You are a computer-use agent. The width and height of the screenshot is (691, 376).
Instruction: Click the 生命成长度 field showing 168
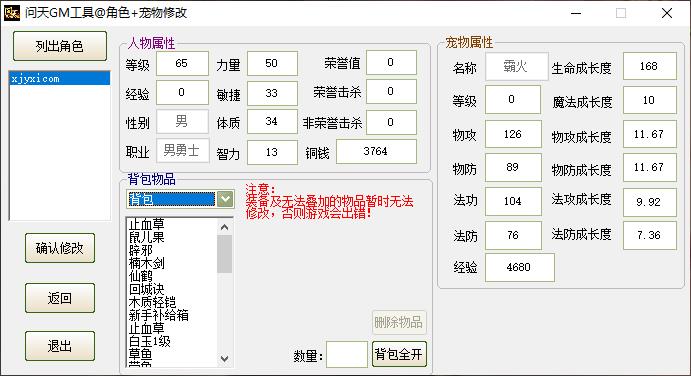(650, 66)
